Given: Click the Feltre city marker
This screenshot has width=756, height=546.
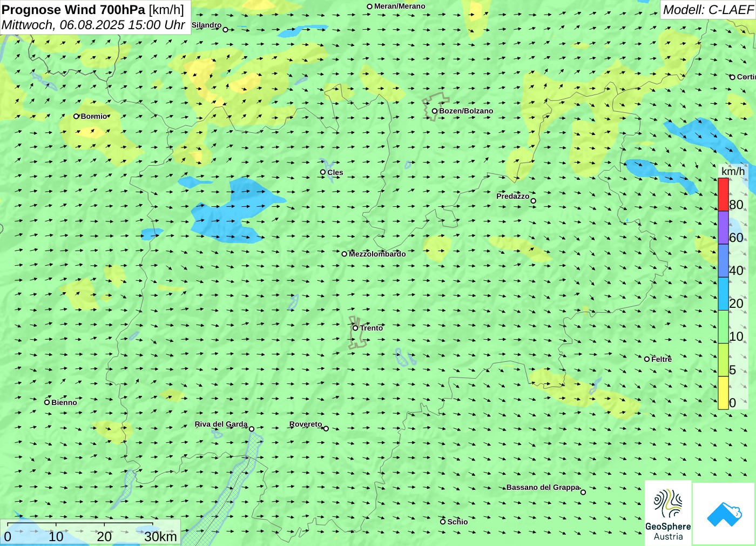Looking at the screenshot, I should pos(646,359).
